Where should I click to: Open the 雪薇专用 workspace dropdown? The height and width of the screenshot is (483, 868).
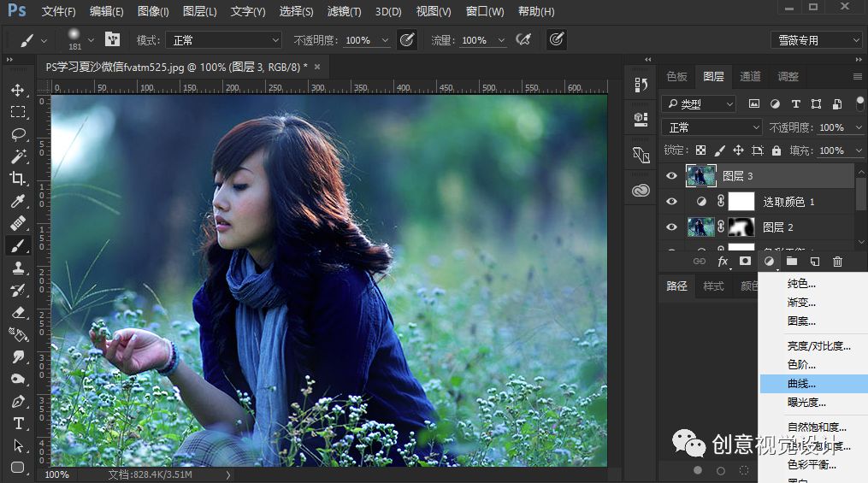pyautogui.click(x=816, y=40)
